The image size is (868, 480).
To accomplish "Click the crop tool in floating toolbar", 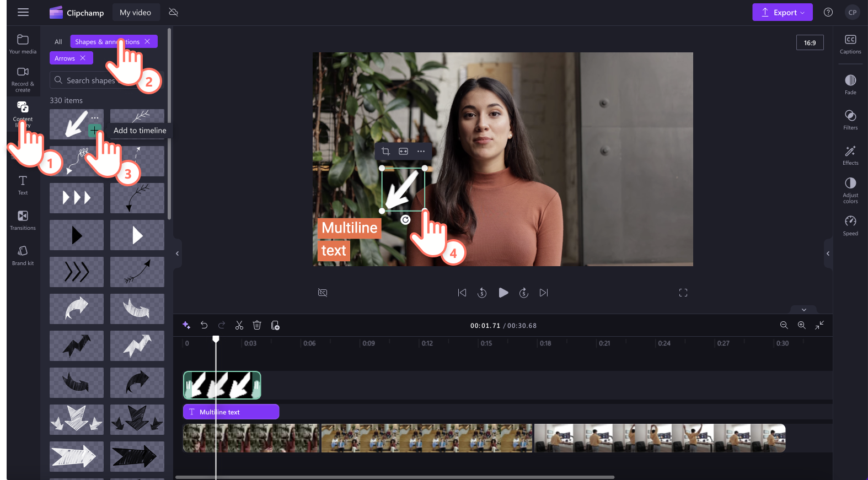I will (x=385, y=151).
